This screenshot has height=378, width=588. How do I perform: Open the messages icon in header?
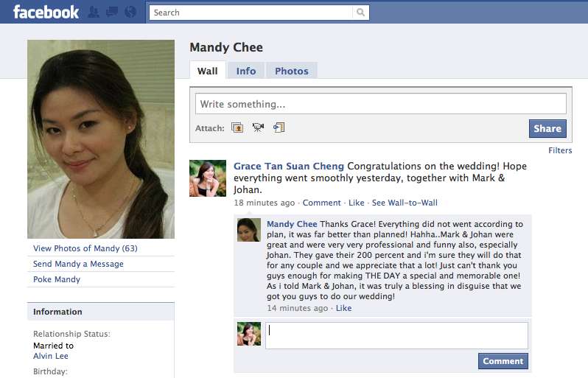(x=112, y=12)
